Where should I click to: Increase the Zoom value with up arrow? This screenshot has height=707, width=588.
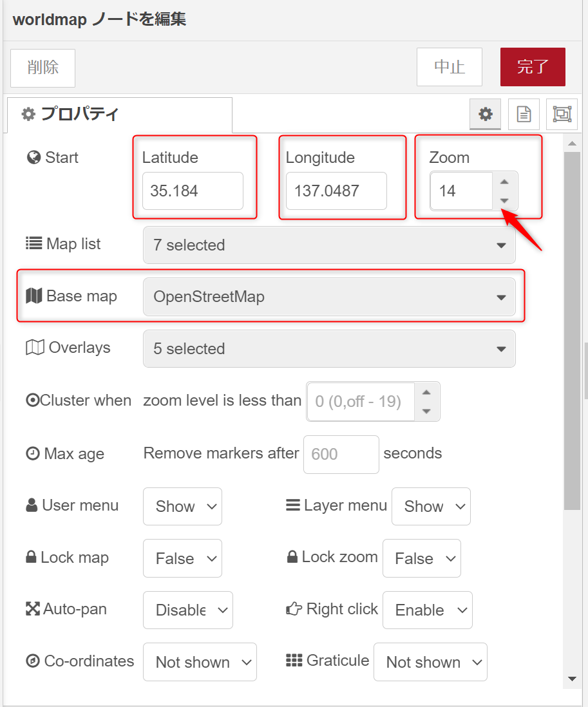tap(504, 182)
